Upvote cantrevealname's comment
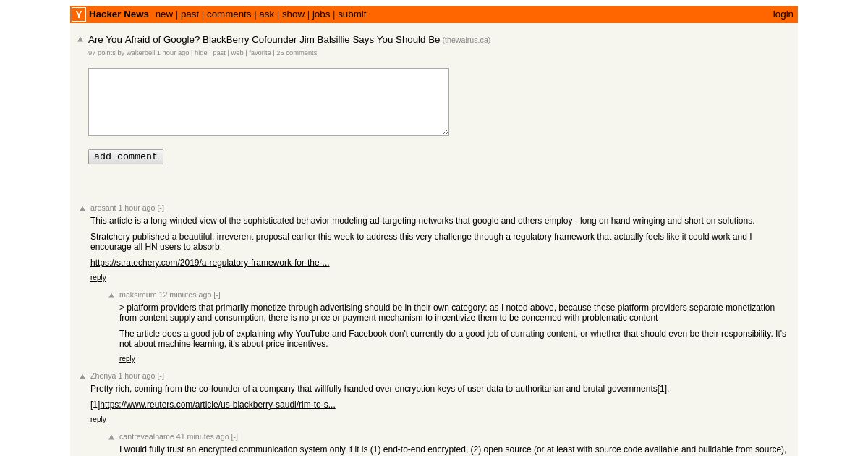This screenshot has height=456, width=868. [x=111, y=437]
